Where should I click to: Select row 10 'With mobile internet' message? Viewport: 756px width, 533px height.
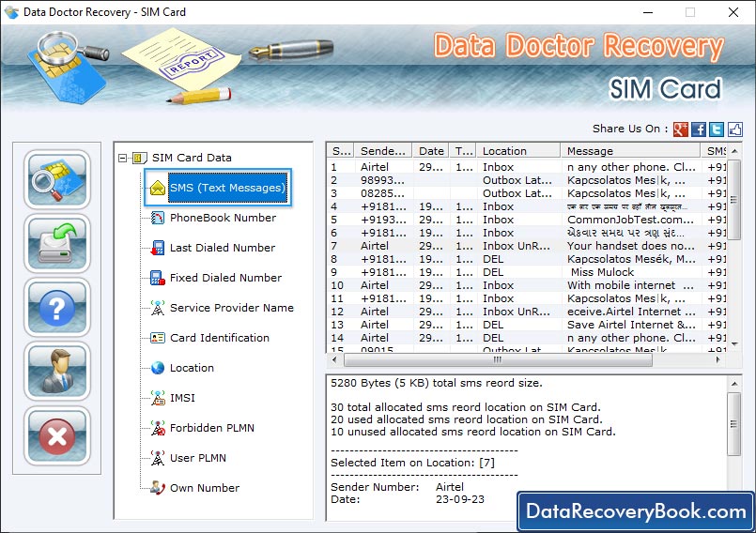coord(527,285)
